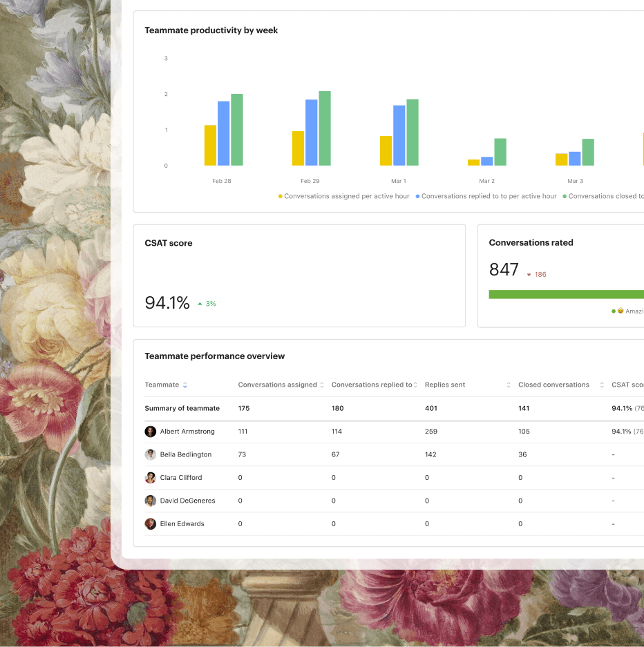Viewport: 644px width, 647px height.
Task: Click the Feb 29 yellow bar
Action: (298, 148)
